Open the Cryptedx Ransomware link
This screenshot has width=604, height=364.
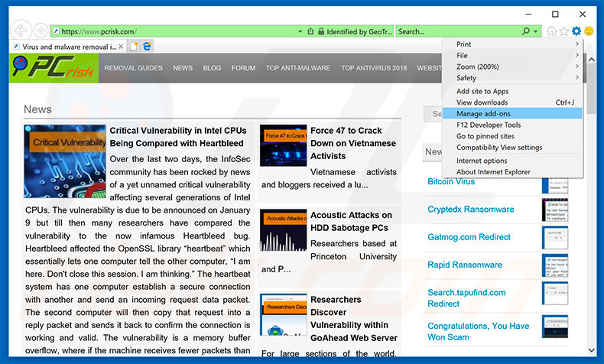tap(470, 210)
